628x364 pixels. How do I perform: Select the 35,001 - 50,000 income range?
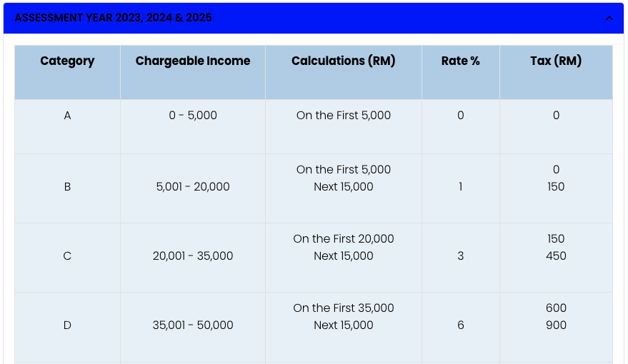click(193, 325)
